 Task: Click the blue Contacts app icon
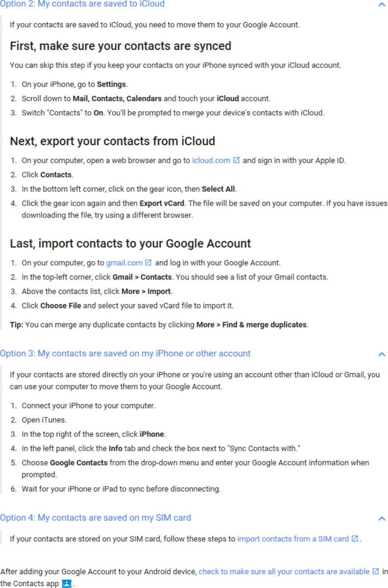pos(67,583)
